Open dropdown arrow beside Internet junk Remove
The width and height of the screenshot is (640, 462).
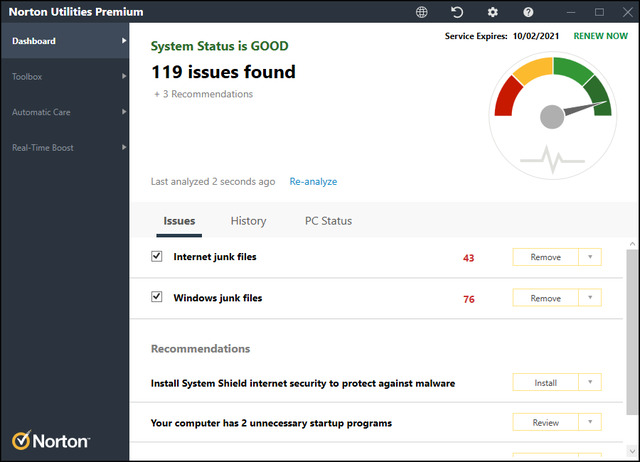(590, 257)
